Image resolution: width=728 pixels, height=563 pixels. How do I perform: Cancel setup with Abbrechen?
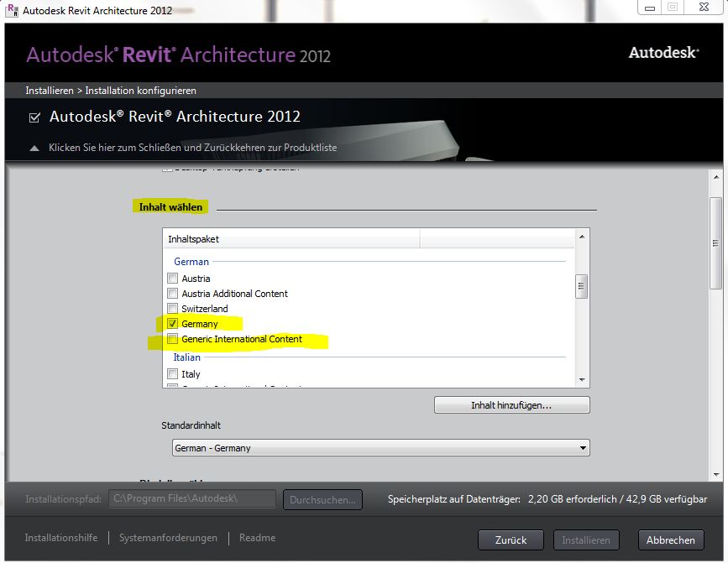(x=671, y=540)
